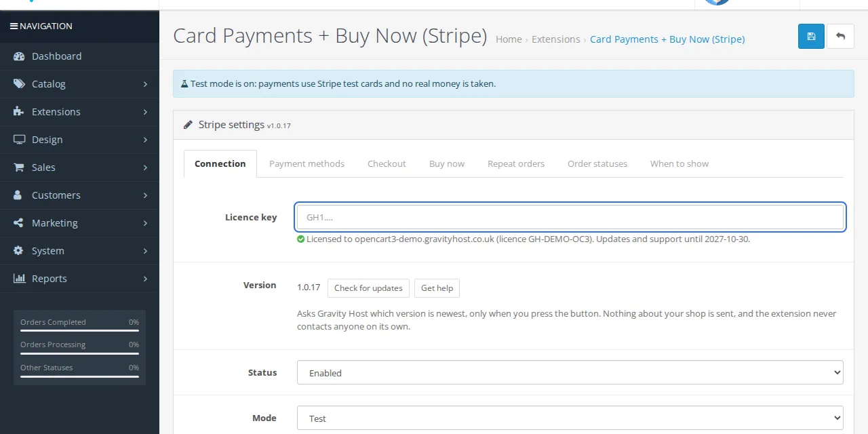Click the hamburger Navigation menu icon
Screen dimensions: 868x434
(14, 26)
